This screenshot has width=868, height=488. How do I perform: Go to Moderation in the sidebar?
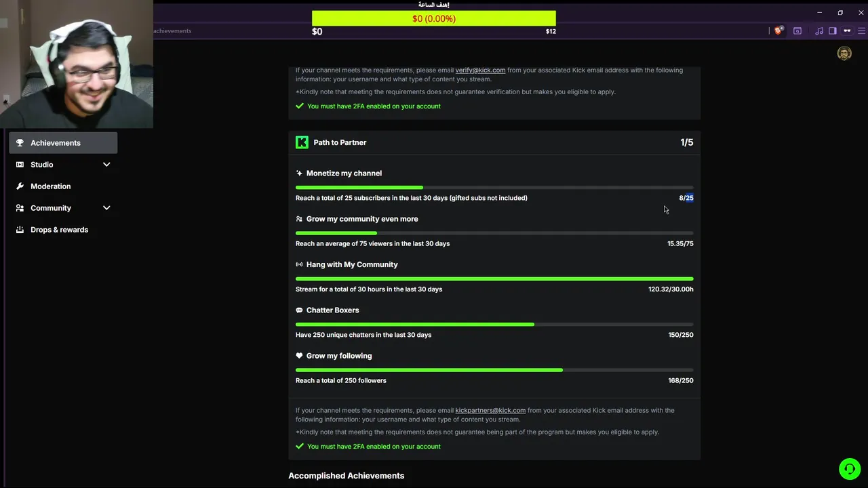(x=50, y=186)
